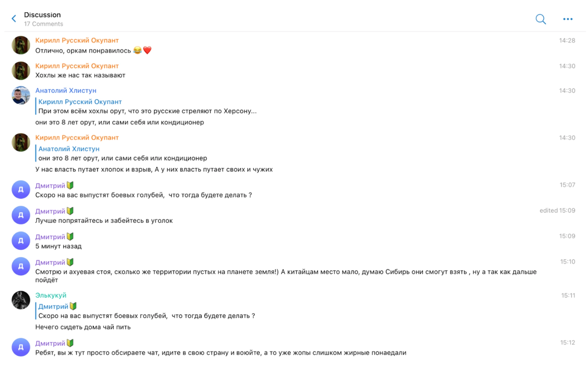Screen dimensions: 588x378
Task: Open the sender name Анатолий Хлистун at 14:30
Action: [x=66, y=90]
